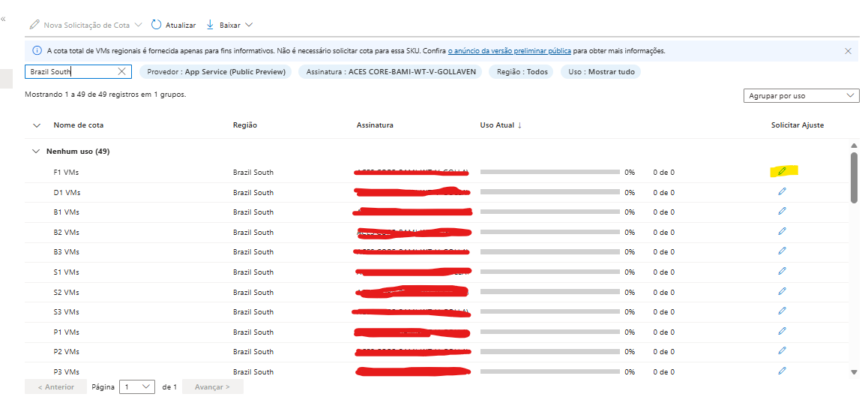The image size is (868, 403).
Task: Select the B3 VMs quota name
Action: coord(67,251)
